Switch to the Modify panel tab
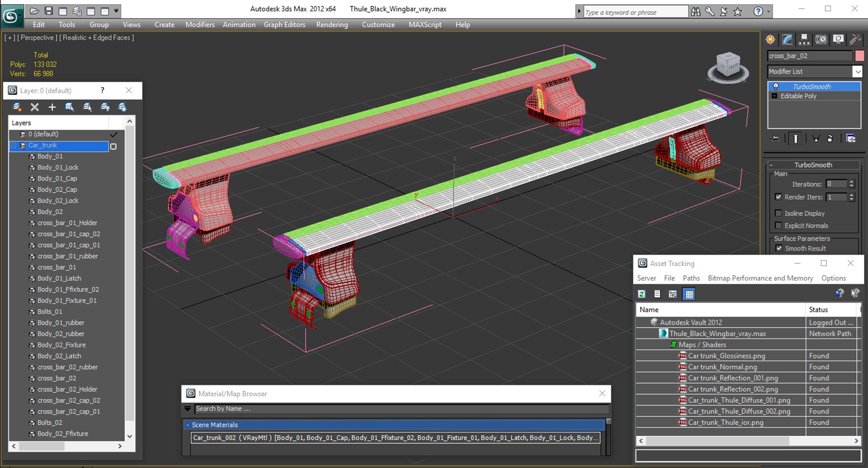The width and height of the screenshot is (868, 468). [x=788, y=39]
